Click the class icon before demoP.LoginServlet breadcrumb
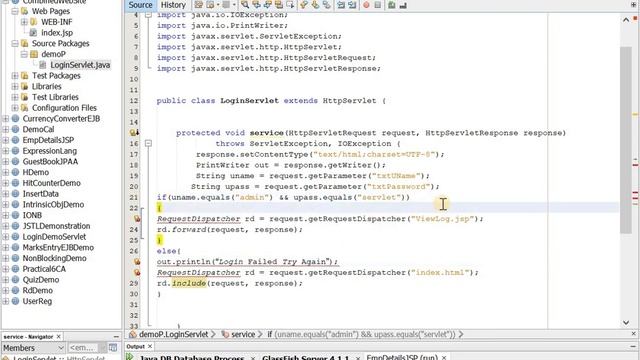 point(133,334)
